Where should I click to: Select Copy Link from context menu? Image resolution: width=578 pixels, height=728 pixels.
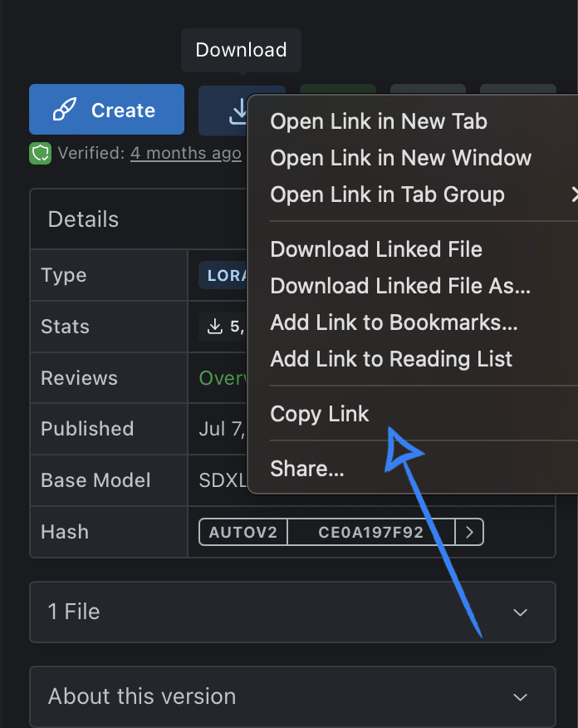(320, 414)
